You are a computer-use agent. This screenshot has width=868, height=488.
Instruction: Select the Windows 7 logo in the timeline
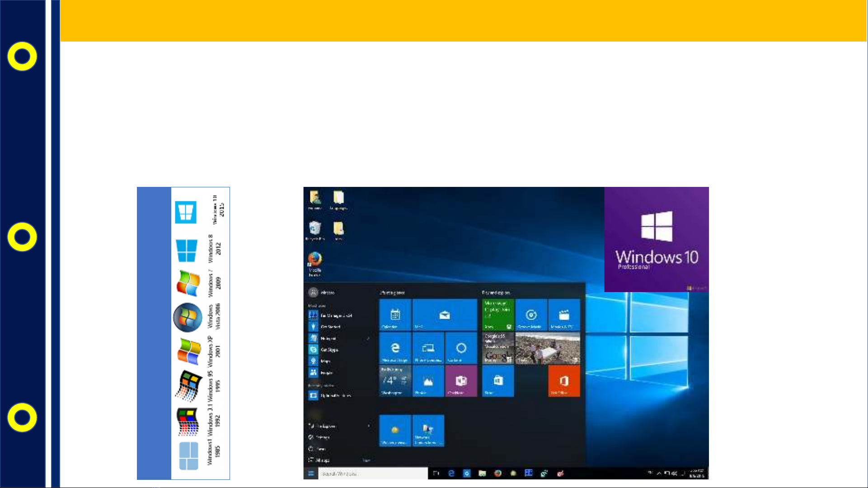188,283
